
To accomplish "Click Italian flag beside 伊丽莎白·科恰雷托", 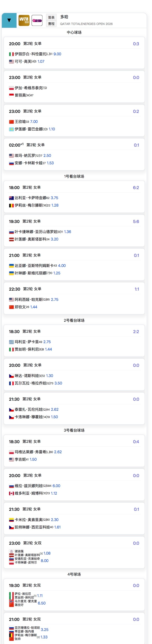I will tap(12, 54).
